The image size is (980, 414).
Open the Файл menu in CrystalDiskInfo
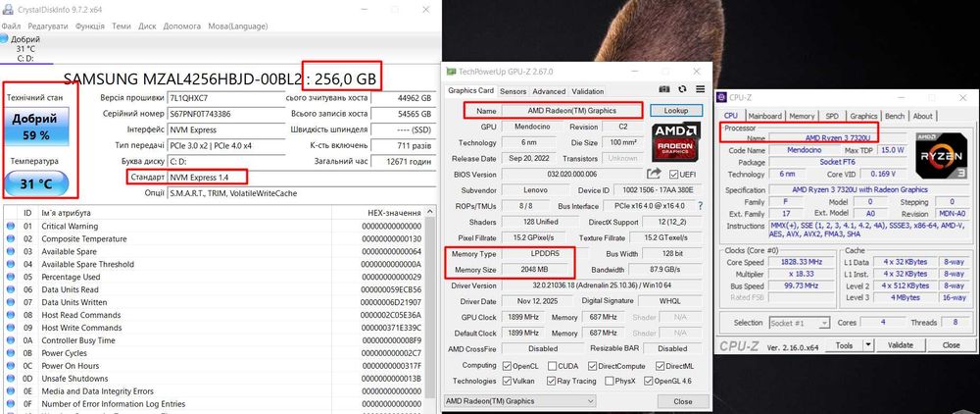[x=11, y=26]
